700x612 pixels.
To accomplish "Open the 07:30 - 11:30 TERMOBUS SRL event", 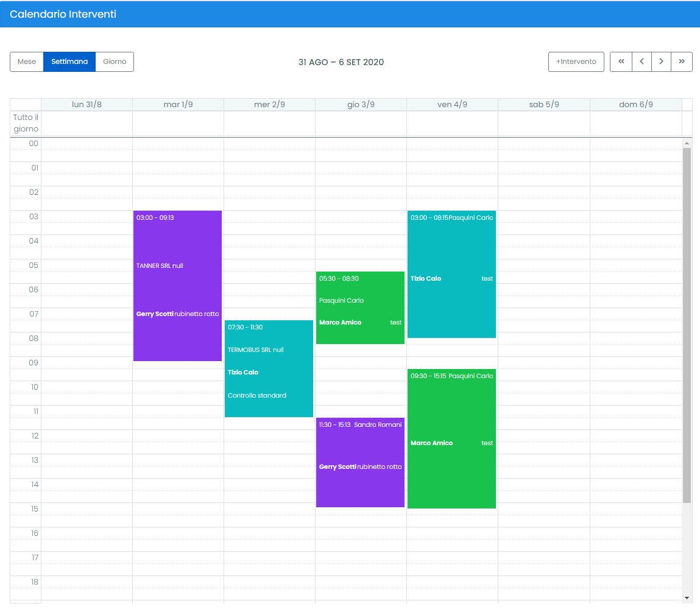I will (x=269, y=368).
